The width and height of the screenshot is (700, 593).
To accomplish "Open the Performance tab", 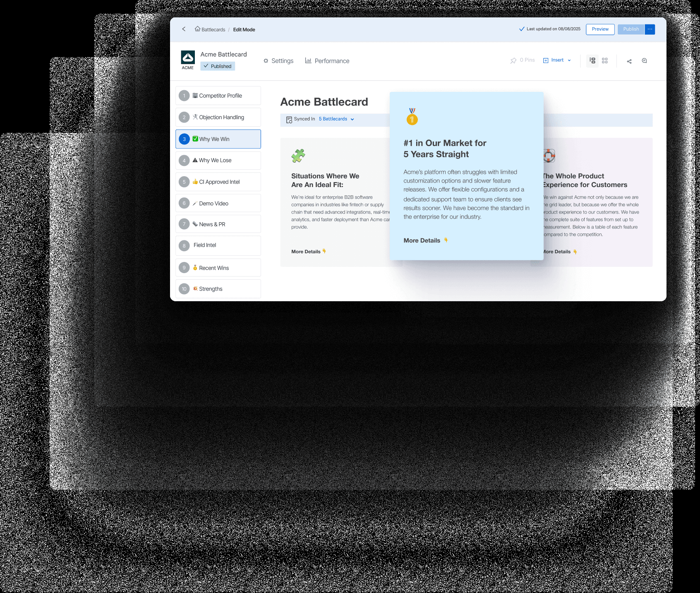I will click(x=327, y=61).
